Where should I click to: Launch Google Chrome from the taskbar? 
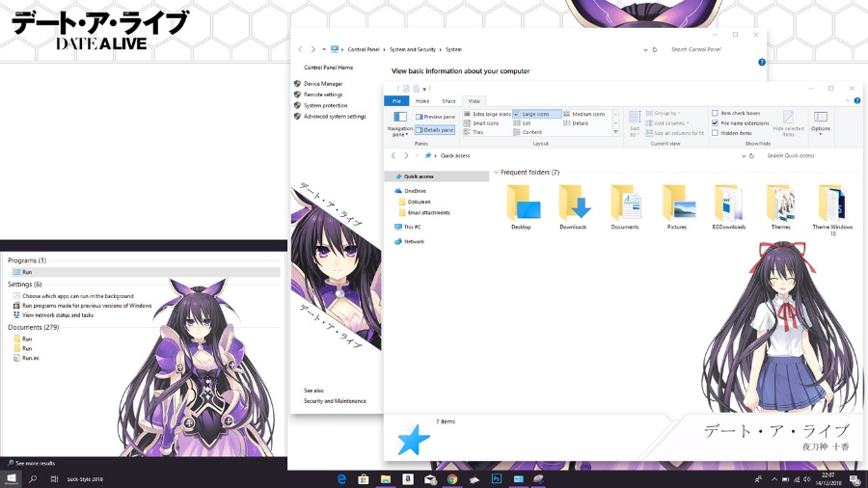point(452,479)
